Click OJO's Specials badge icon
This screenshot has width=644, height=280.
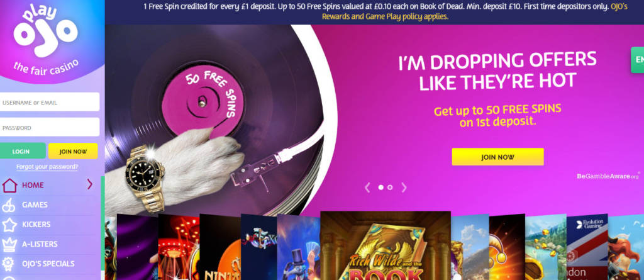[9, 264]
